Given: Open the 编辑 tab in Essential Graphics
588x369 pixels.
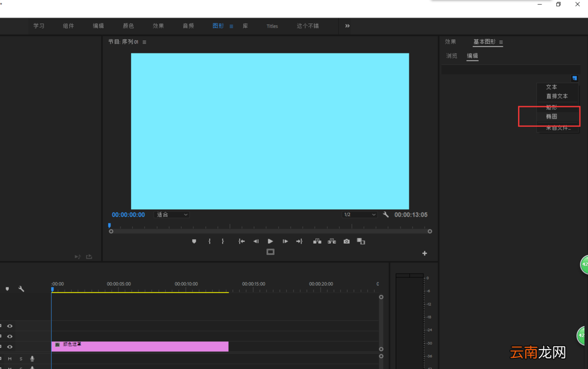Looking at the screenshot, I should pyautogui.click(x=473, y=56).
